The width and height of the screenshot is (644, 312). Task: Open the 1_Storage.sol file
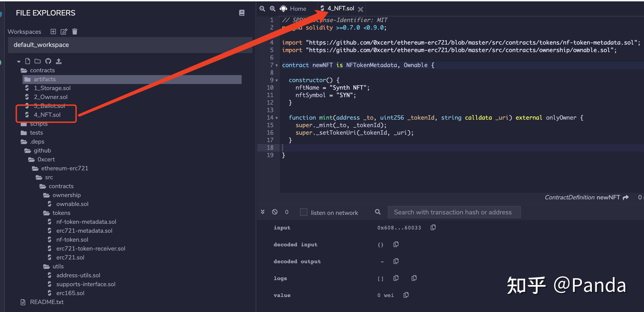(x=52, y=88)
